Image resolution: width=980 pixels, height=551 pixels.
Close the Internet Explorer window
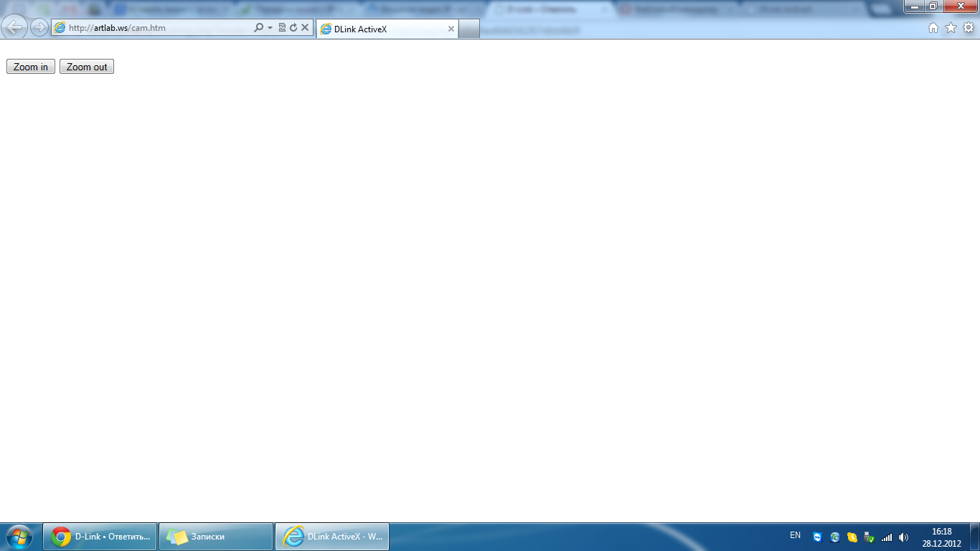click(960, 6)
